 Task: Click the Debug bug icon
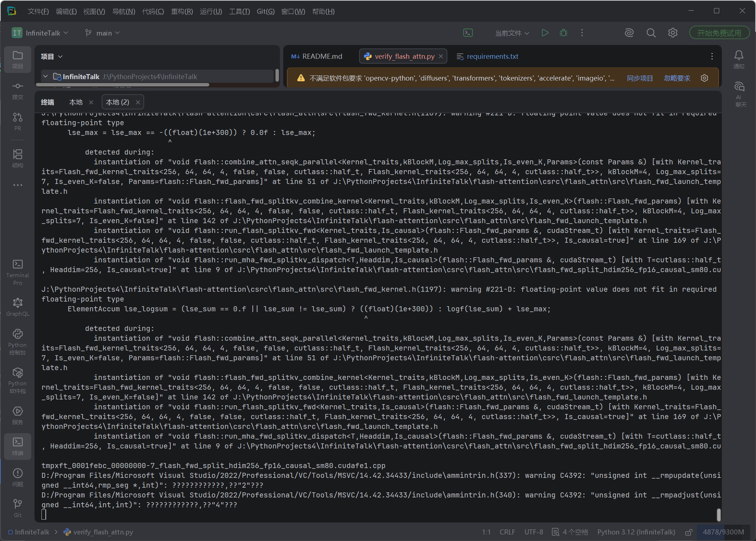(563, 33)
